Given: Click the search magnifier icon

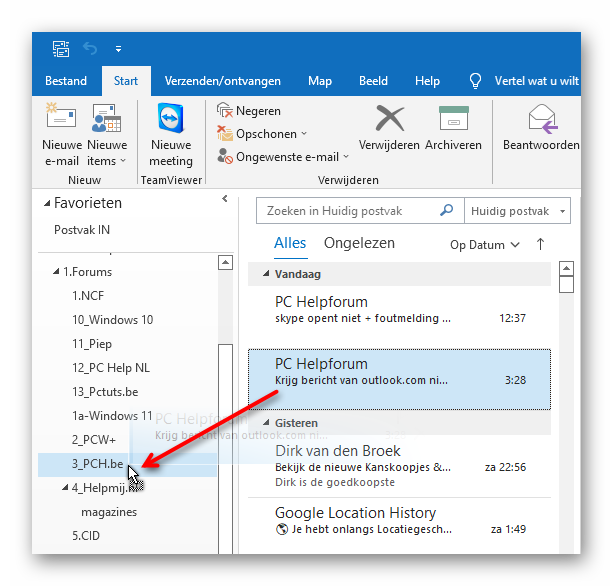Looking at the screenshot, I should coord(447,211).
